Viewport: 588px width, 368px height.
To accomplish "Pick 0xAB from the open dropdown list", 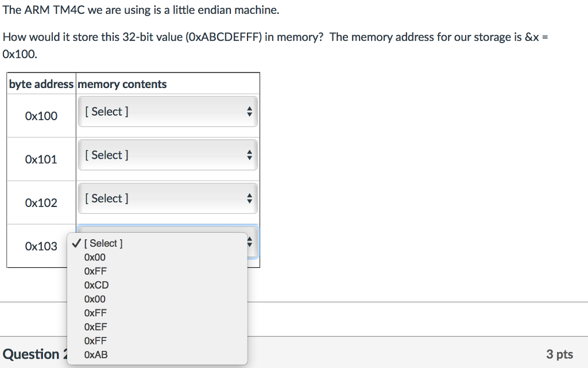I will pyautogui.click(x=95, y=355).
